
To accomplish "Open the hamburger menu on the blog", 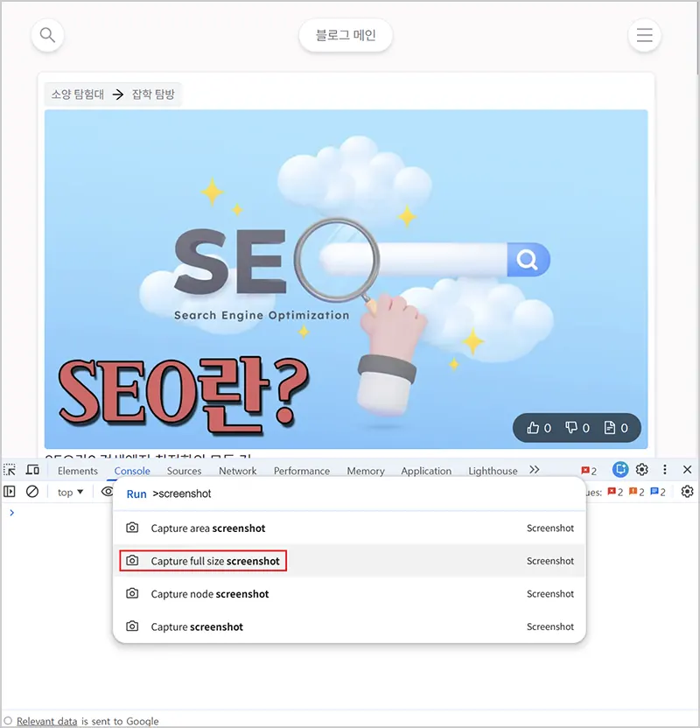I will click(644, 36).
